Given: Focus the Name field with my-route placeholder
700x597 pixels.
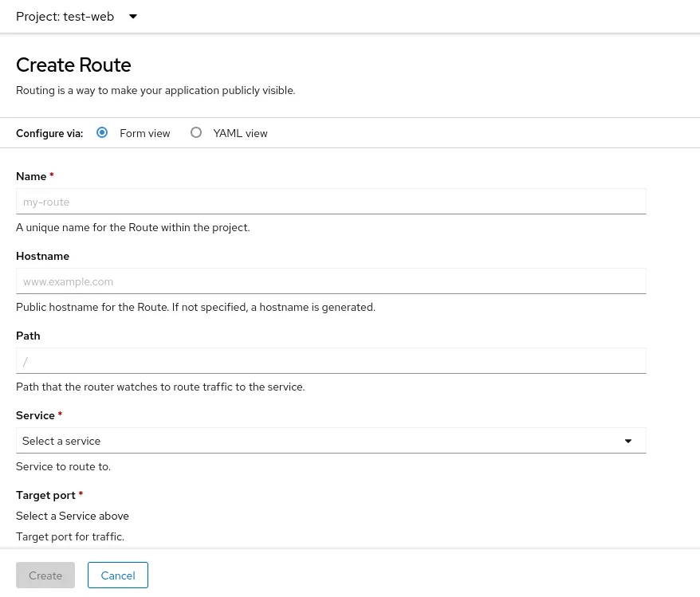Looking at the screenshot, I should pos(330,202).
